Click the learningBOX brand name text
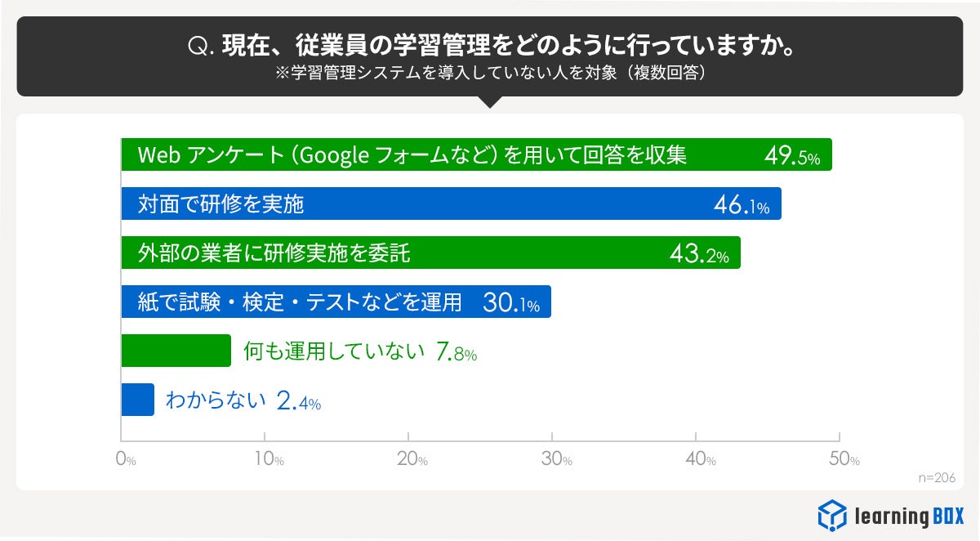This screenshot has height=541, width=980. tap(909, 516)
